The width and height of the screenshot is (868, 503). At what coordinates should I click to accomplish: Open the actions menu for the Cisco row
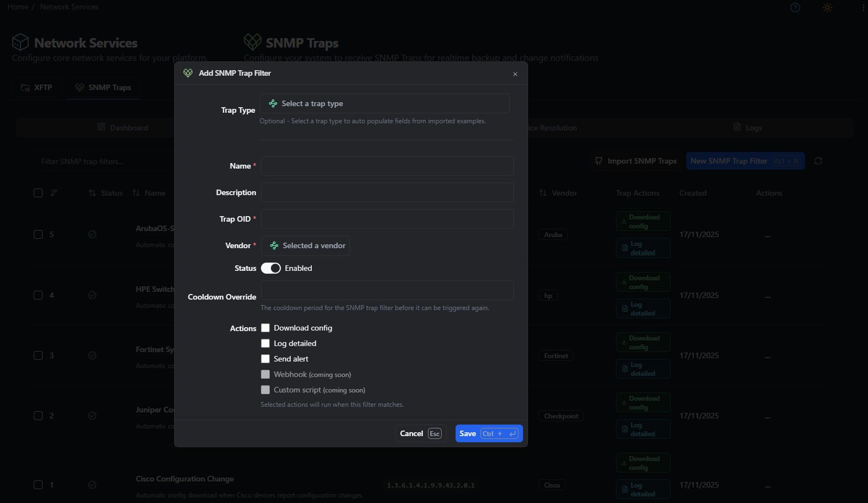[768, 486]
